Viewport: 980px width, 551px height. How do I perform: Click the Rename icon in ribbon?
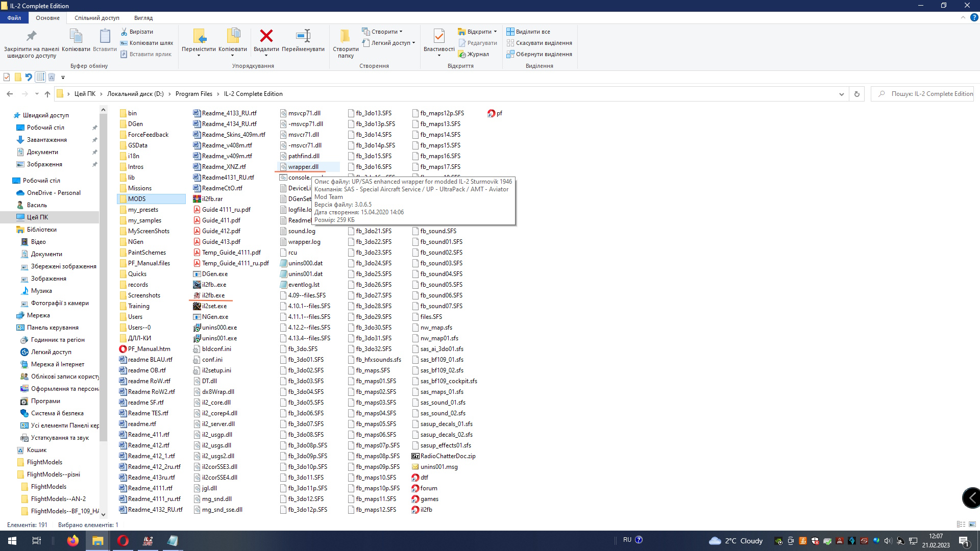pos(303,37)
